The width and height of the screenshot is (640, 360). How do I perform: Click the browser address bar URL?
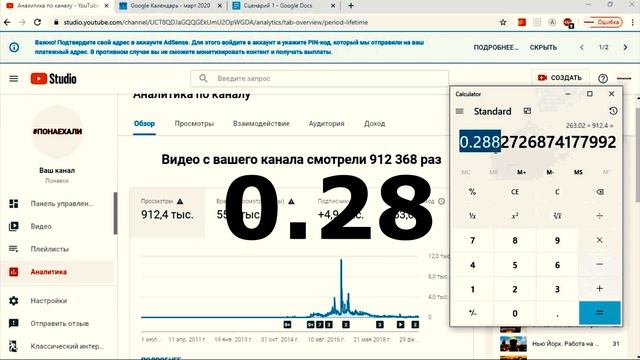click(x=216, y=22)
